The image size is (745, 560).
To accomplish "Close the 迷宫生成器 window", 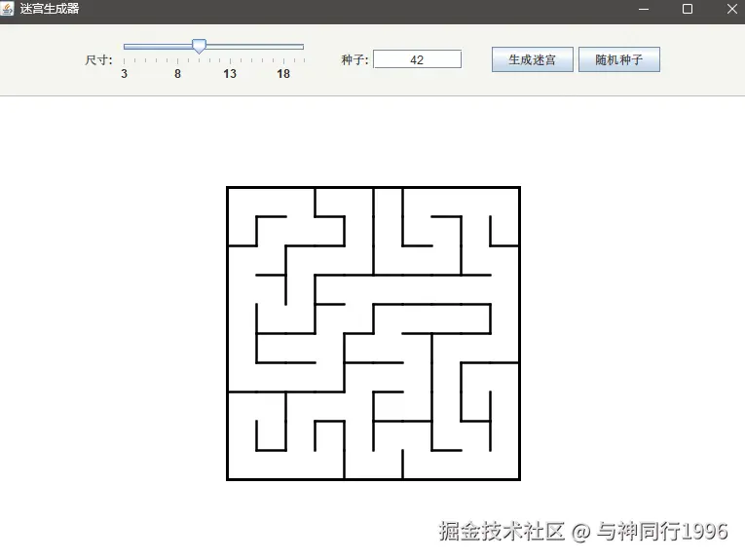I will pyautogui.click(x=731, y=9).
